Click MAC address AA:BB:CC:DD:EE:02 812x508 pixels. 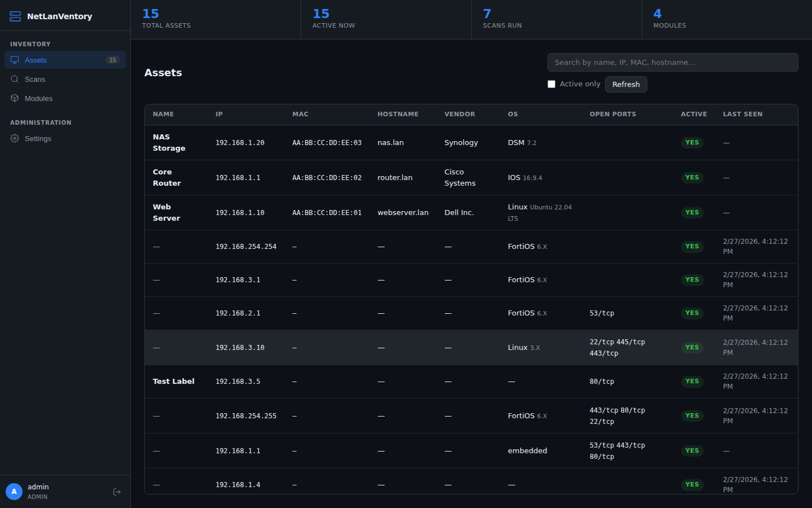click(327, 178)
